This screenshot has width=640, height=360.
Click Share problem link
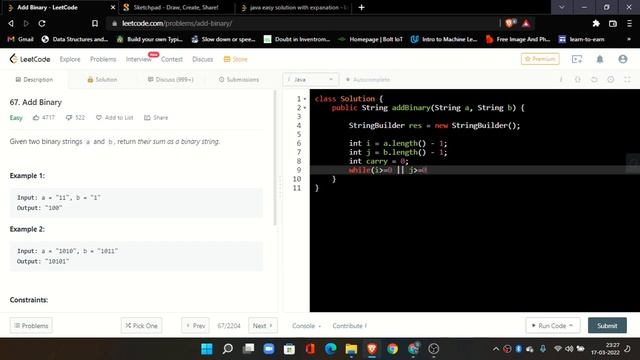tap(156, 118)
